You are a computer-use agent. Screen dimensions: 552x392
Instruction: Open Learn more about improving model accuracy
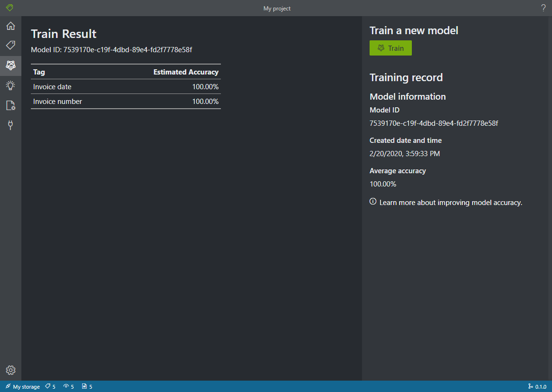(451, 203)
